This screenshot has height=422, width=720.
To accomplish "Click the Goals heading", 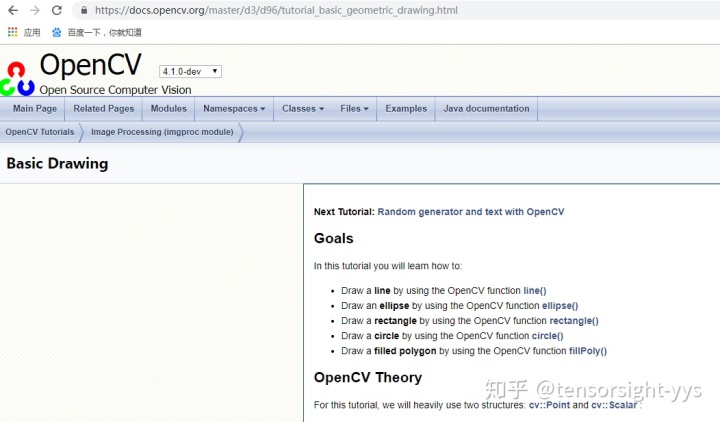I will click(334, 238).
